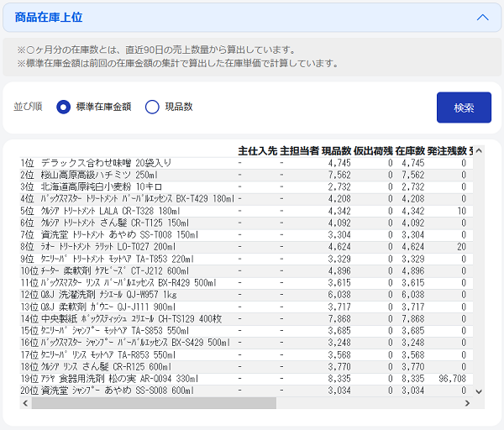This screenshot has width=504, height=430.
Task: Collapse the 商品在庫上位 panel chevron
Action: [482, 18]
